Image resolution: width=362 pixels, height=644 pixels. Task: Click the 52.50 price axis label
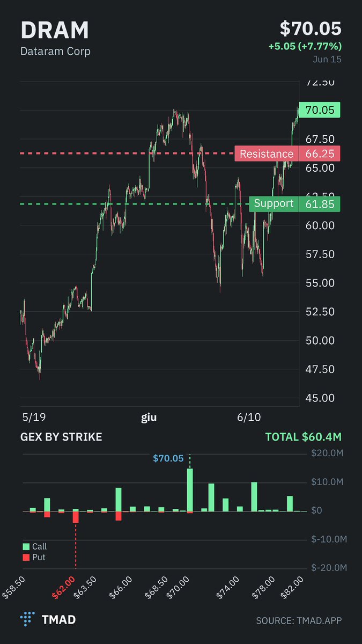320,312
